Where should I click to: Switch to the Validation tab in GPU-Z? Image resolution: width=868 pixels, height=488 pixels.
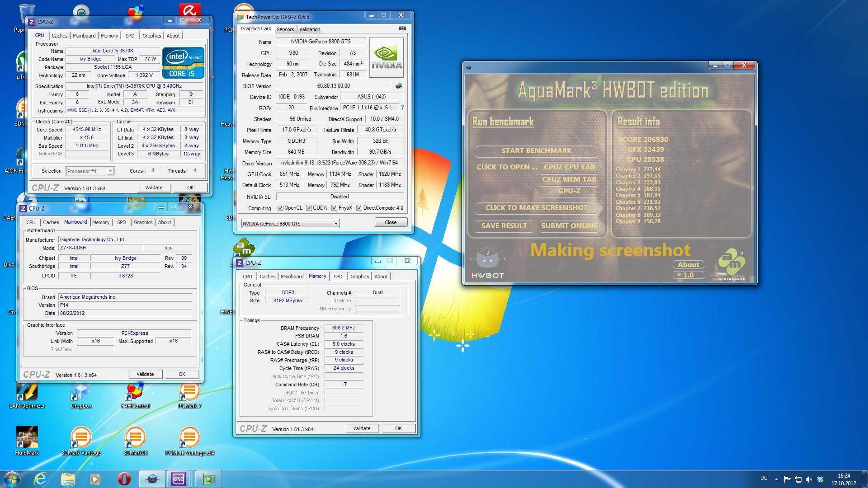pos(310,29)
